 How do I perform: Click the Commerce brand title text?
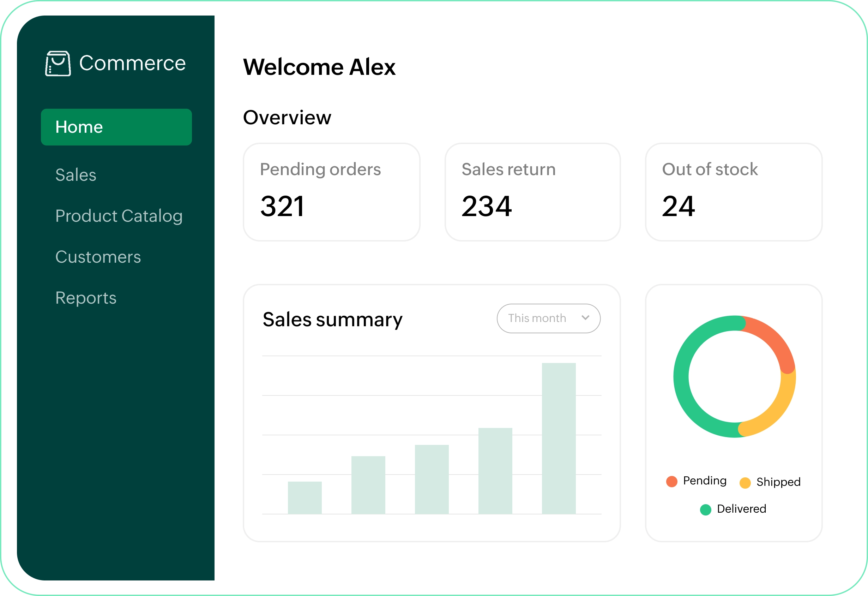tap(132, 63)
